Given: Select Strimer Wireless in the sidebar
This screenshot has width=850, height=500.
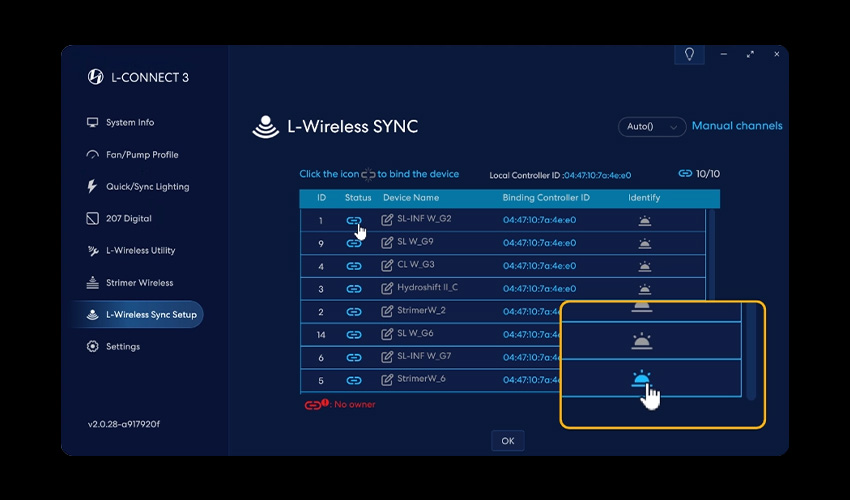Looking at the screenshot, I should pyautogui.click(x=130, y=283).
